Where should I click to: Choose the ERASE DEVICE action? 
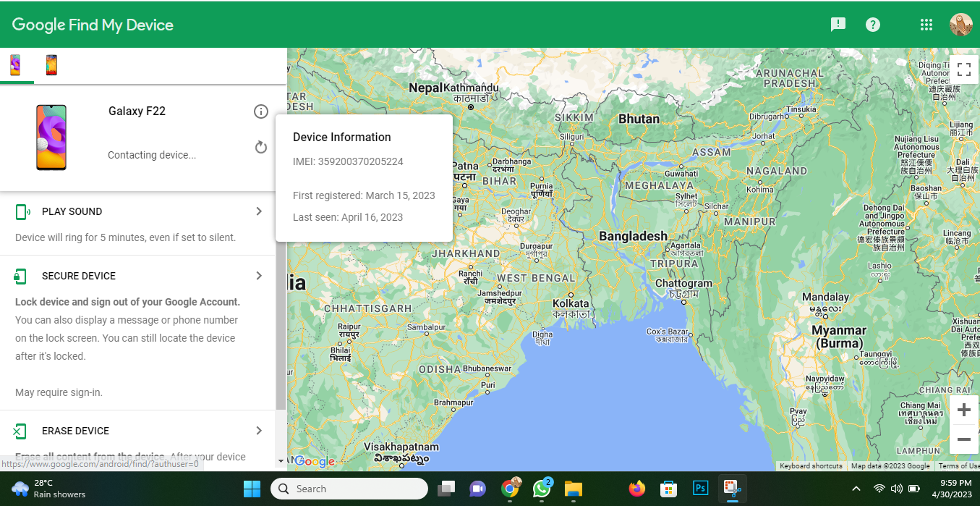75,431
